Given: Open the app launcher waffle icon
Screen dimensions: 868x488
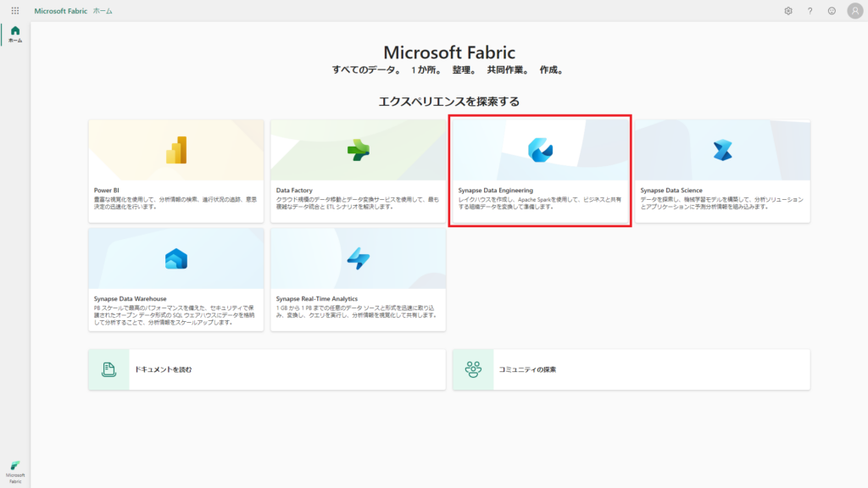Looking at the screenshot, I should [x=15, y=11].
